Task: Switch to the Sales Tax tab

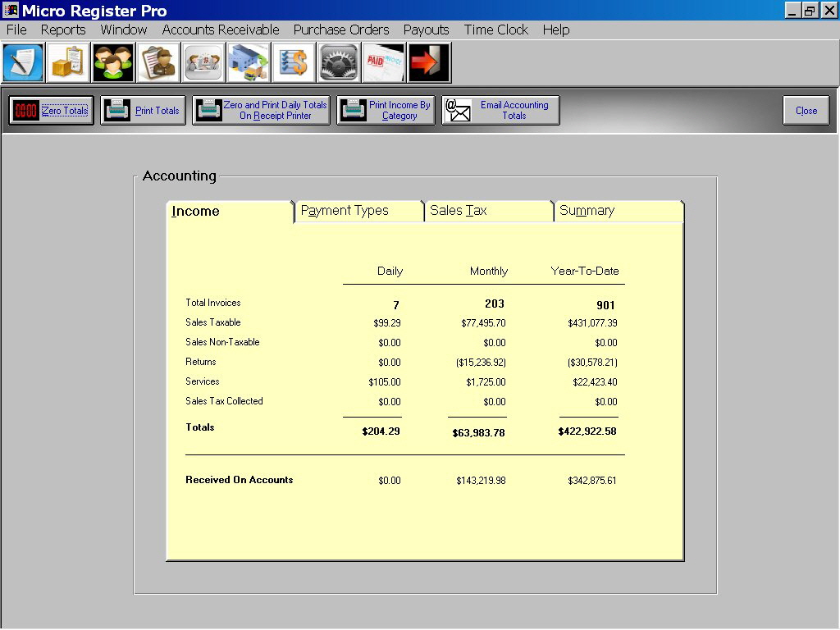Action: click(x=489, y=211)
